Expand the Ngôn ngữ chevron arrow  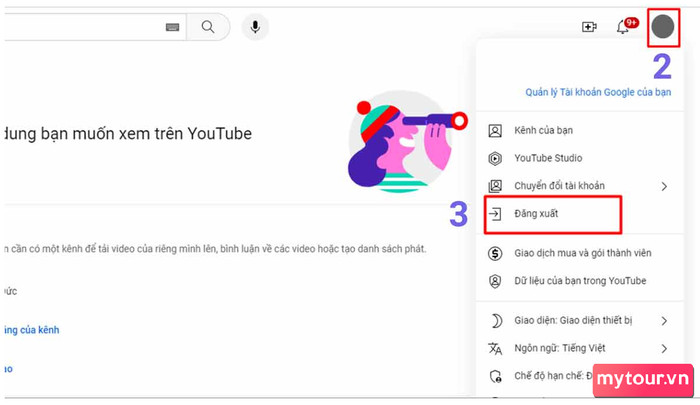tap(664, 348)
